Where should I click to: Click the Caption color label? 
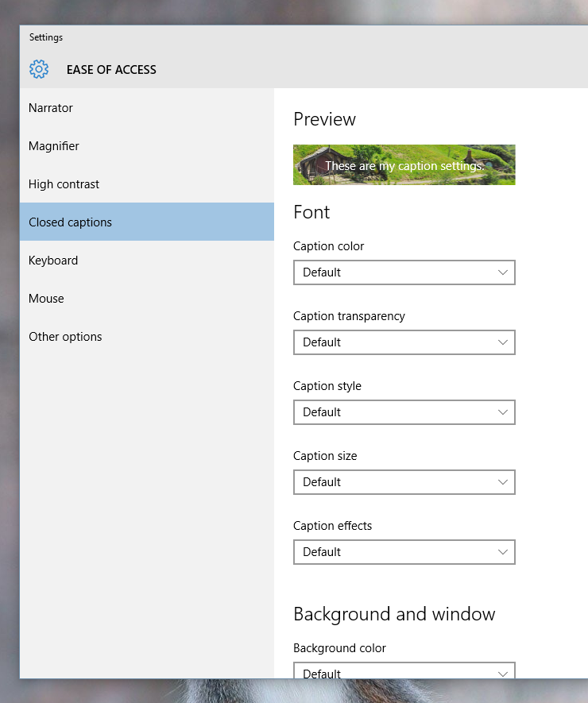(x=328, y=246)
